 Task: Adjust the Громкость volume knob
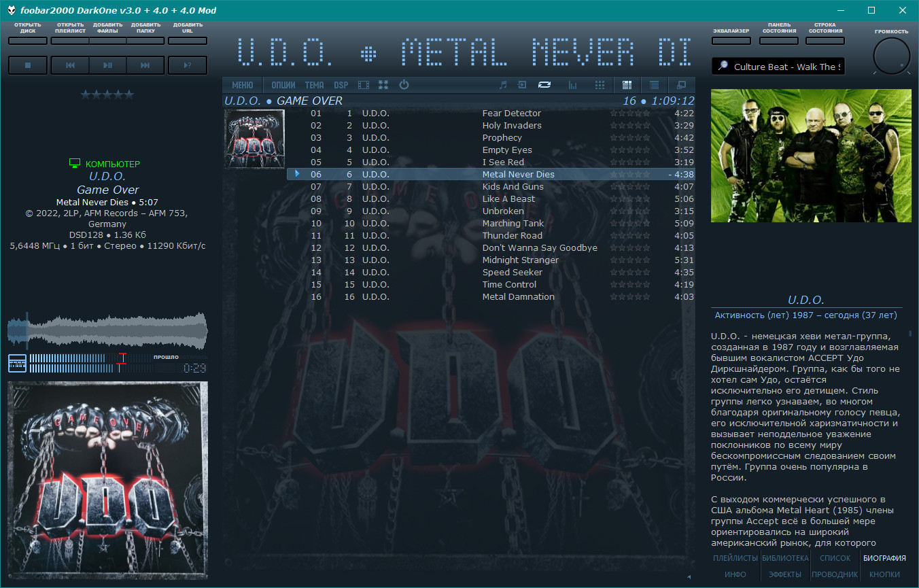pos(892,56)
